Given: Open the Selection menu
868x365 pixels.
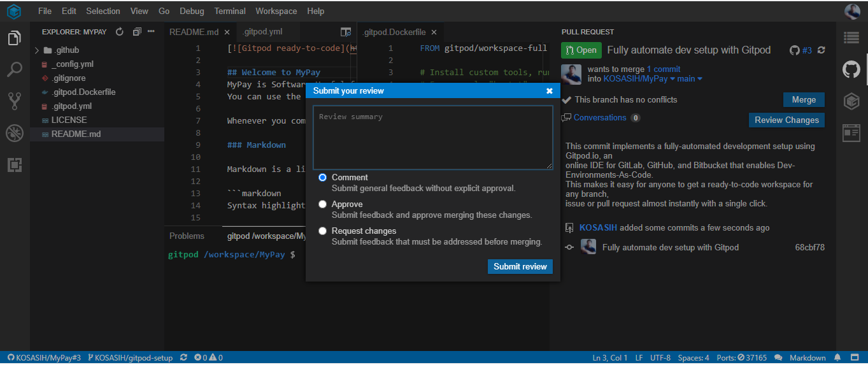Looking at the screenshot, I should click(103, 11).
